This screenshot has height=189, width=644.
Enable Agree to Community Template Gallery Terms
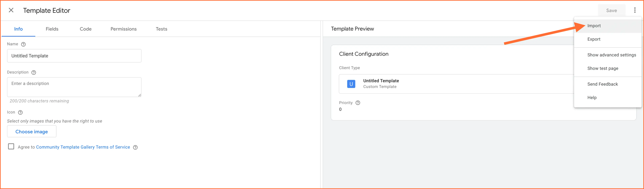11,147
